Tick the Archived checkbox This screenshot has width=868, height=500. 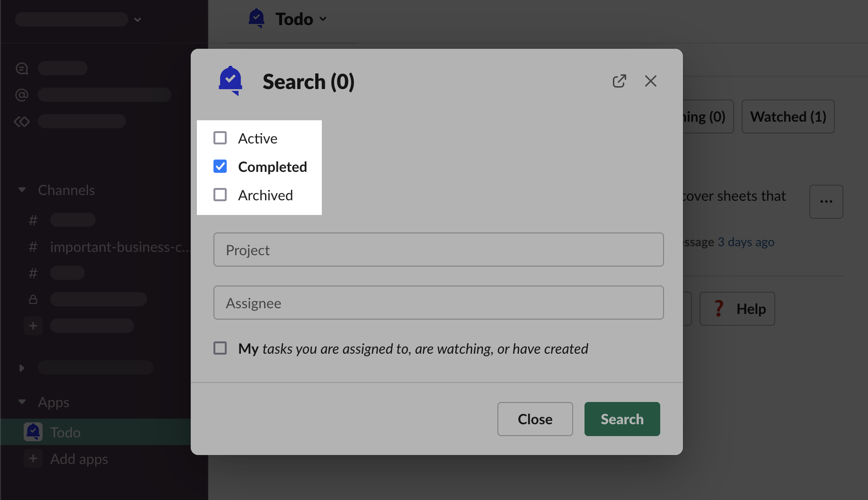coord(220,195)
